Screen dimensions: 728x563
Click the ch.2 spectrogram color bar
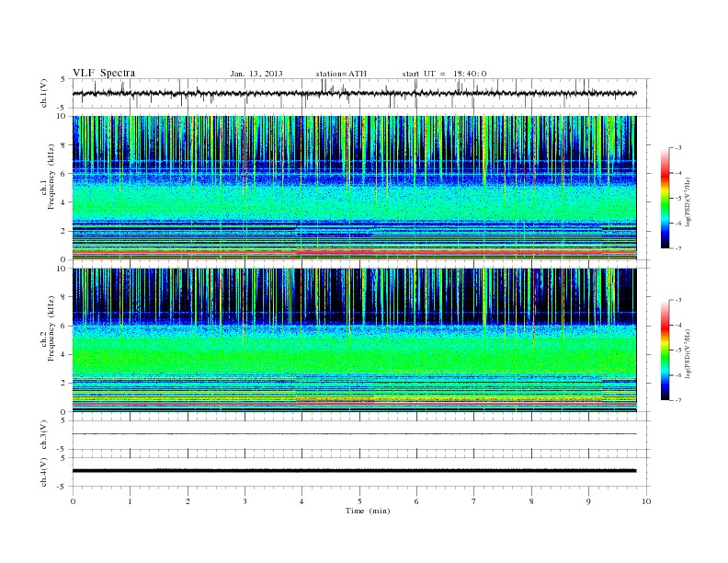(x=665, y=350)
